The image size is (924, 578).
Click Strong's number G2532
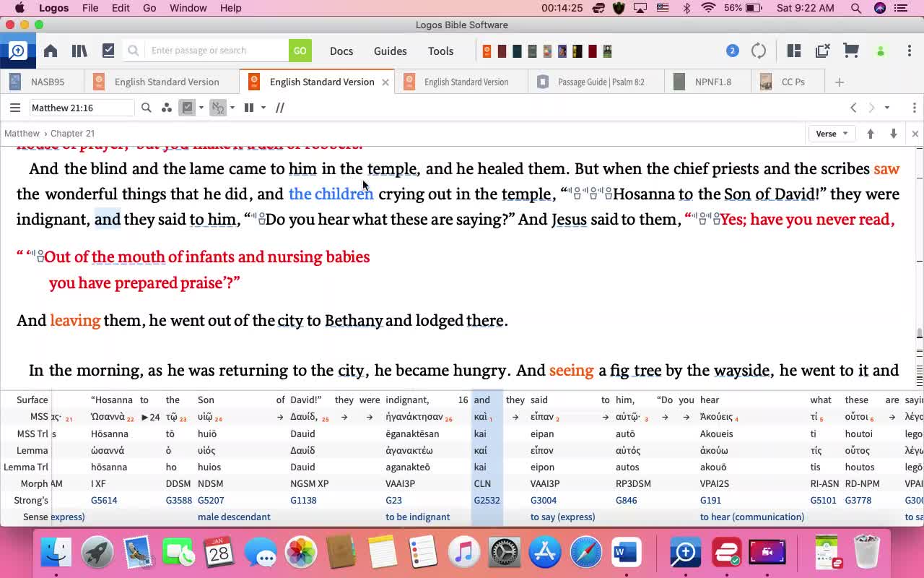point(487,500)
